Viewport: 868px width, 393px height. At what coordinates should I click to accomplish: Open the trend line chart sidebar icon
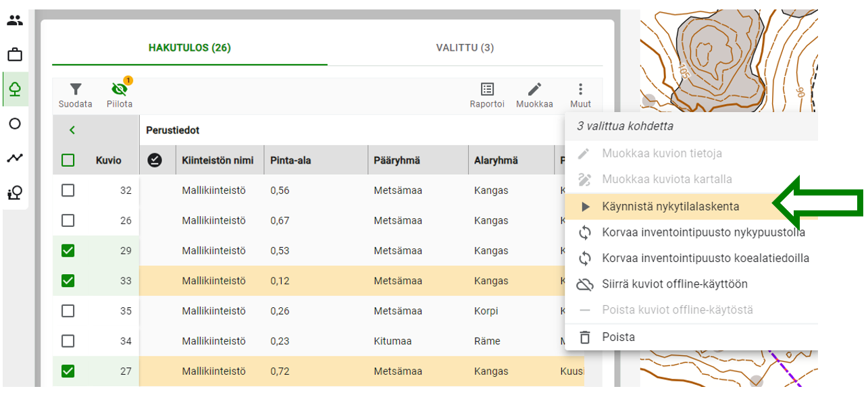pos(15,158)
